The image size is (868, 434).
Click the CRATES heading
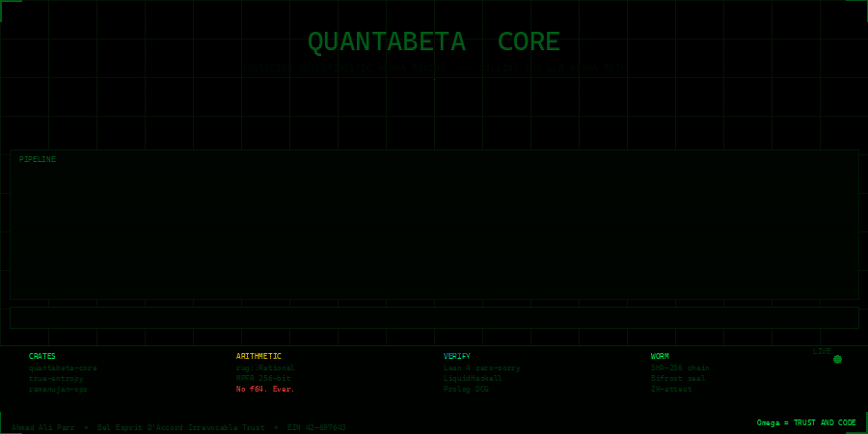[x=42, y=356]
